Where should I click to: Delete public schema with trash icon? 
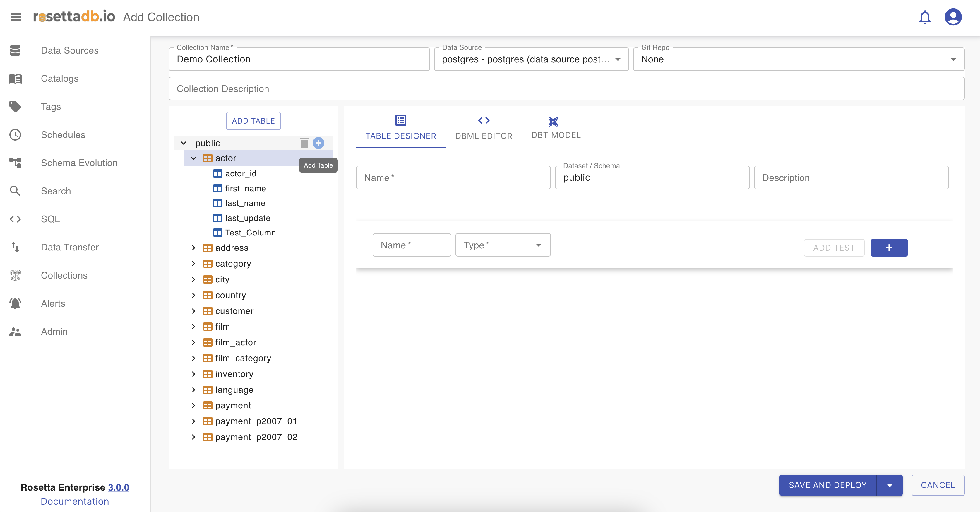coord(304,143)
